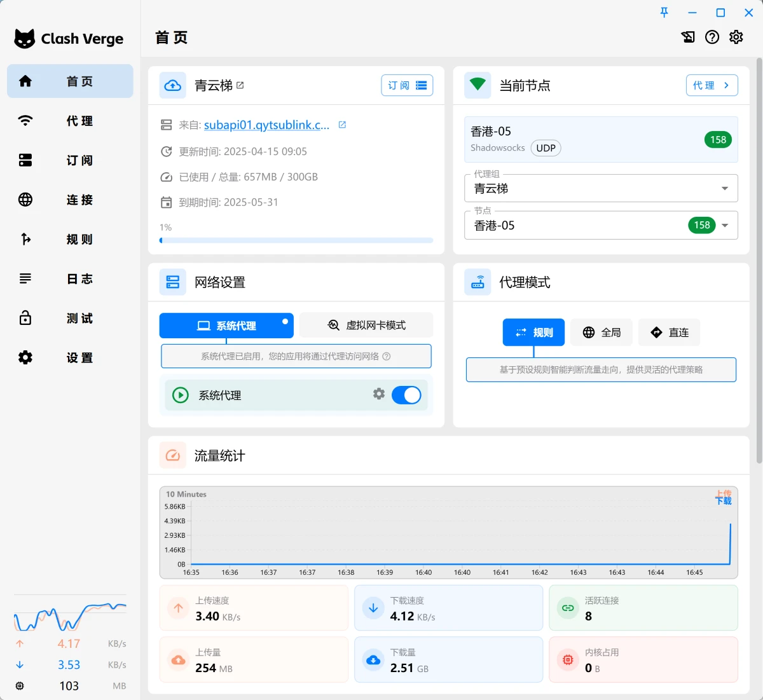Click open-in-new icon after subscription URL
The height and width of the screenshot is (700, 763).
342,125
